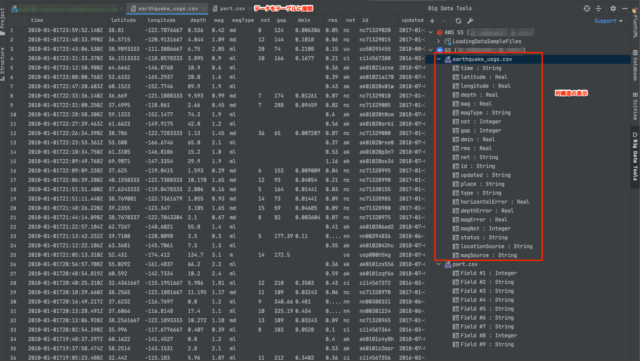Select the 'locationSource : String' field

coord(496,246)
